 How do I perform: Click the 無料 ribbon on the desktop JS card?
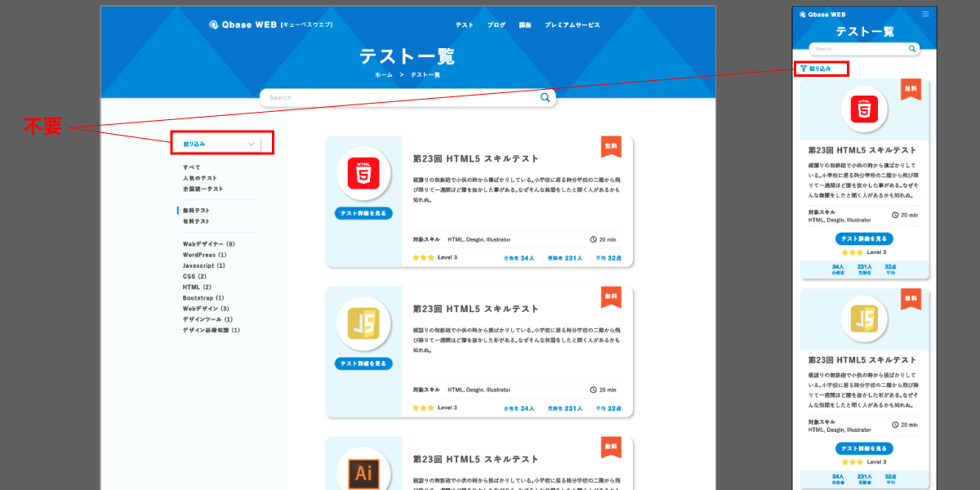611,296
